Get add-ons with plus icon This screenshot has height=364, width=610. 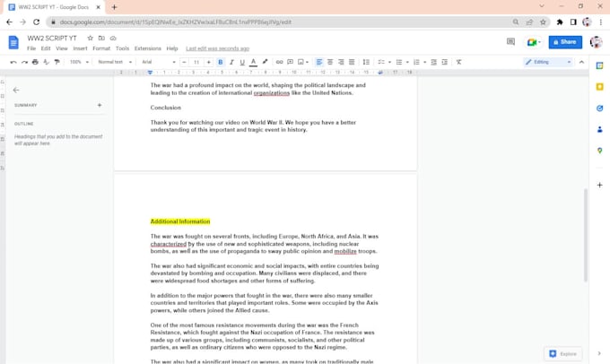tap(599, 185)
